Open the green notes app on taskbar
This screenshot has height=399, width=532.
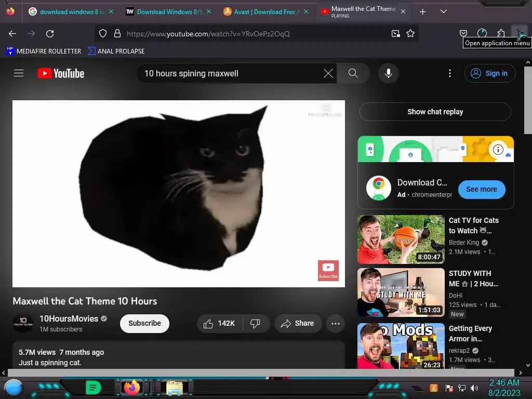[x=93, y=388]
